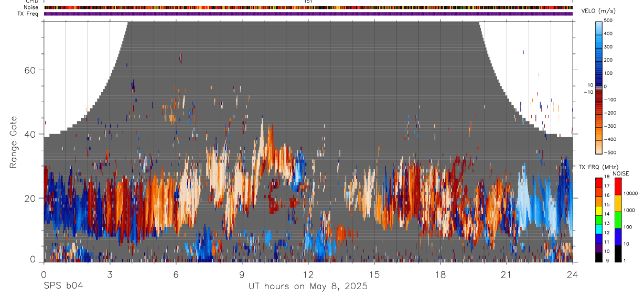Click the 'Noise' row label above the plot

click(32, 7)
